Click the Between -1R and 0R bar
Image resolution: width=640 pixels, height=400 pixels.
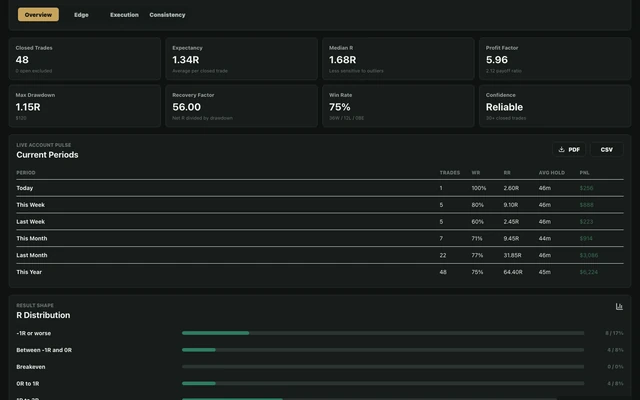383,350
